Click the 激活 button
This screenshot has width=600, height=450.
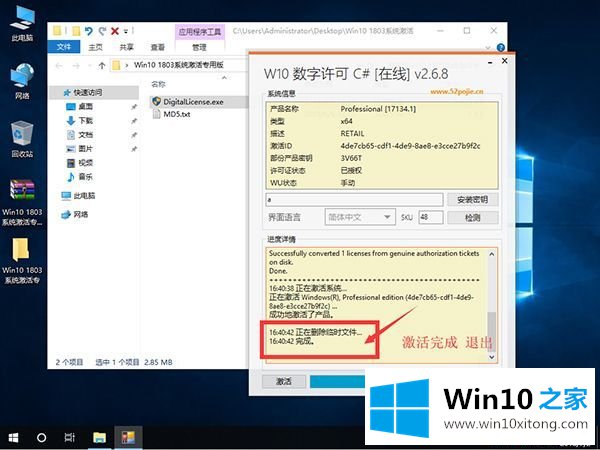point(284,381)
